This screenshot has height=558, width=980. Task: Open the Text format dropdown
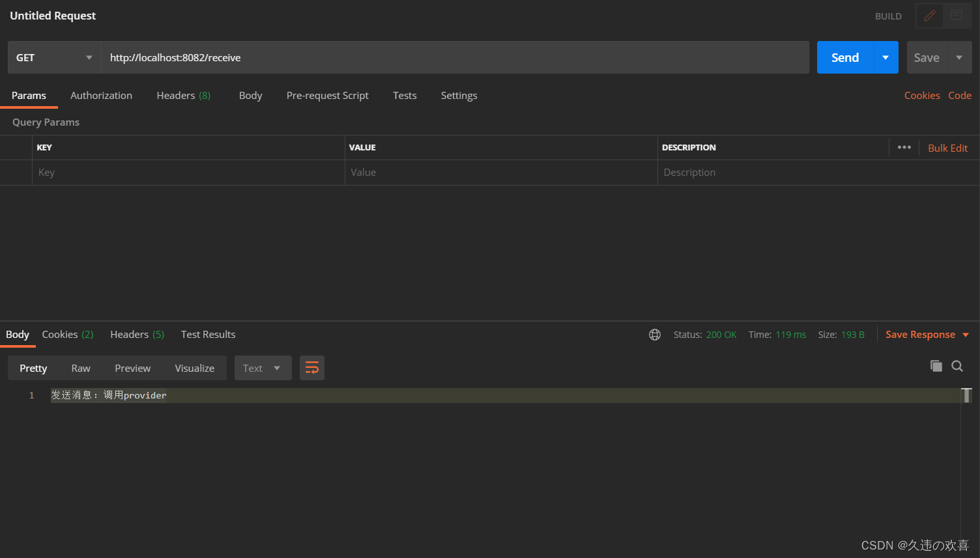pos(262,368)
